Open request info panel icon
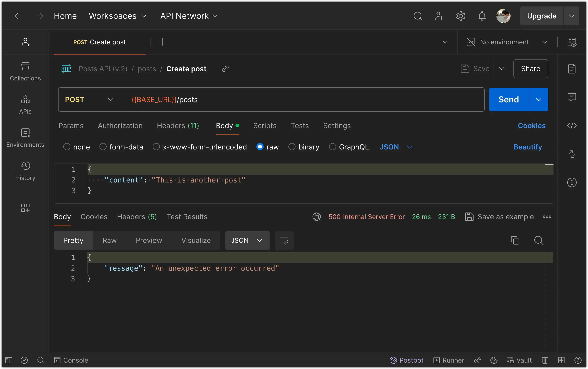This screenshot has width=588, height=369. coord(572,182)
